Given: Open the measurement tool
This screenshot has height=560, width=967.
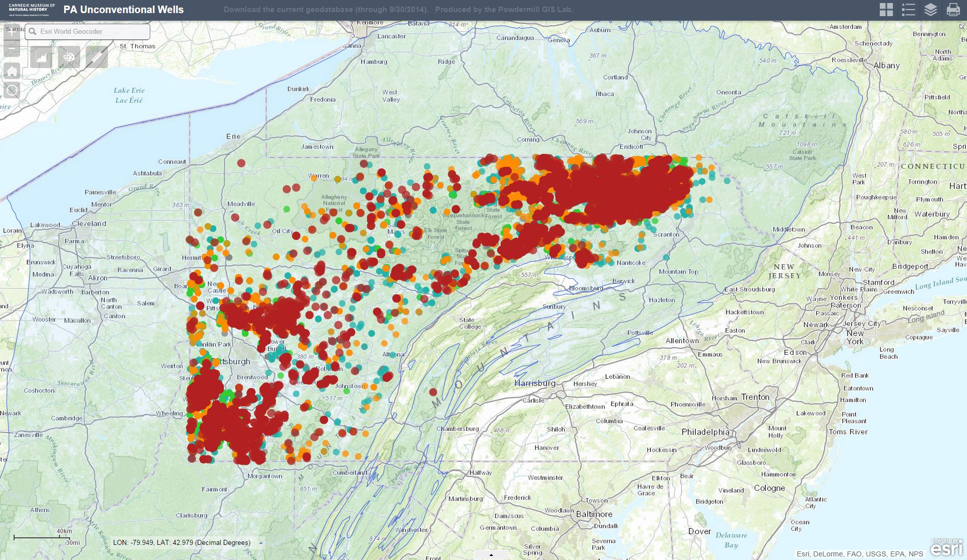Looking at the screenshot, I should pos(97,57).
